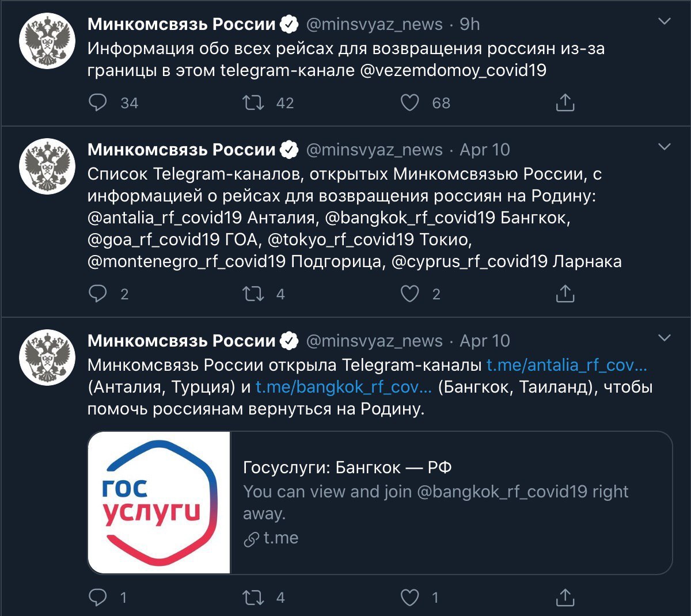Open the Госуслуги logo thumbnail

click(x=159, y=503)
